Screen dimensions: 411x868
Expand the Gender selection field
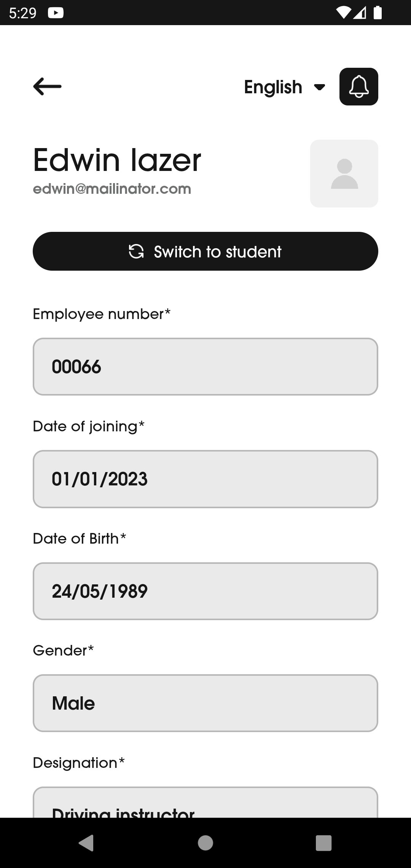click(x=205, y=703)
